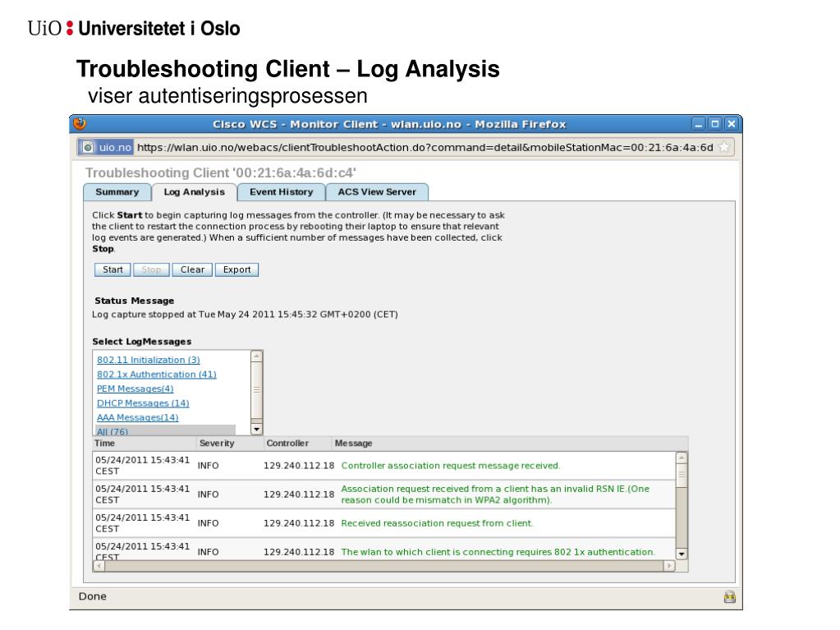840x630 pixels.
Task: Click message table scroll-down arrow
Action: 682,554
